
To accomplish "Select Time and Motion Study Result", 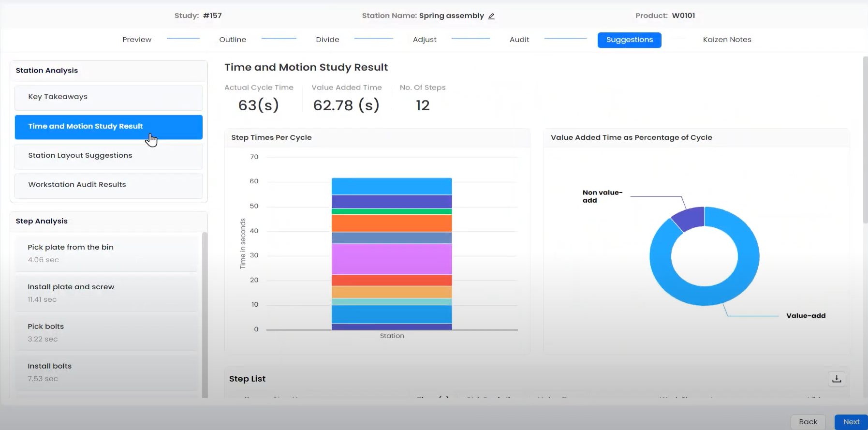I will (108, 126).
